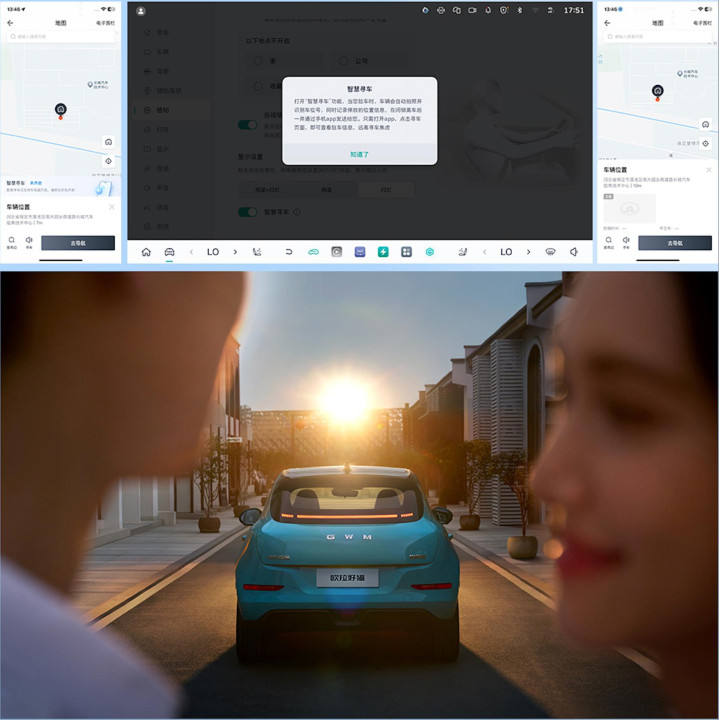Click the 17:51 clock on the car screen

[574, 10]
